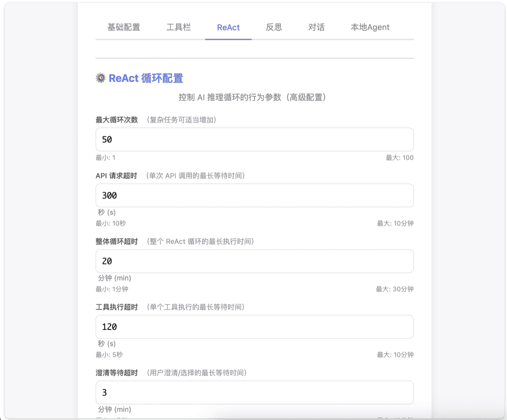Click the 澄清等待超时 label
The height and width of the screenshot is (420, 507).
click(117, 373)
